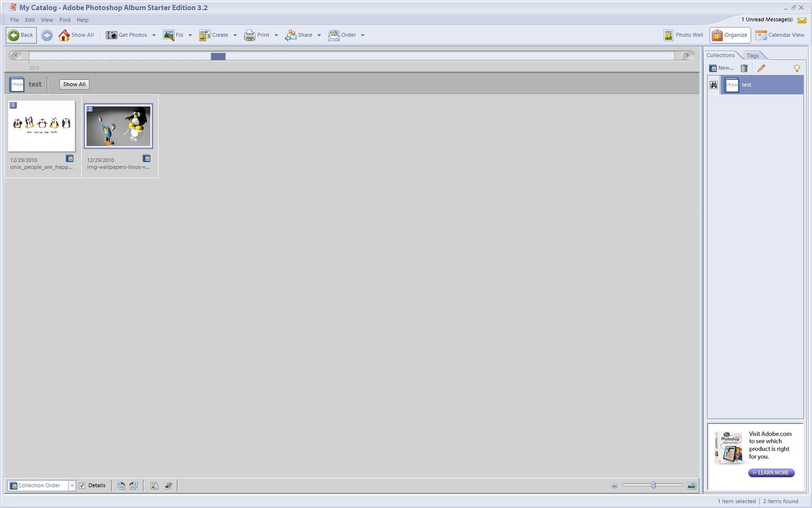Click the lightbulb tips icon

[x=797, y=68]
